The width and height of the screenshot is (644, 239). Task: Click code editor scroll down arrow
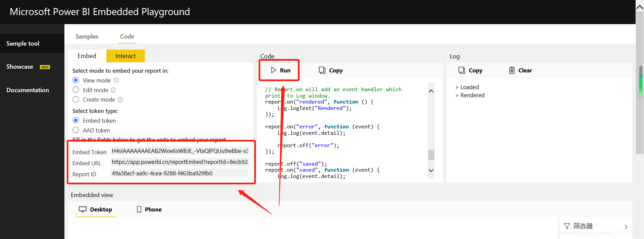(431, 170)
